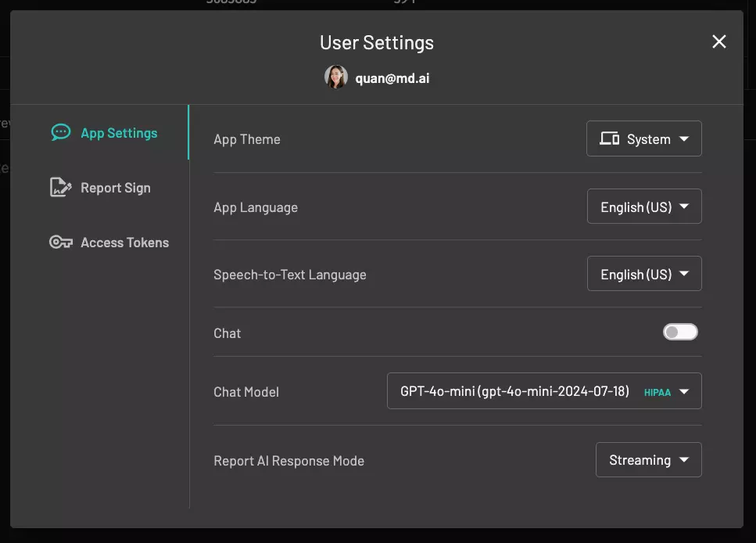Open the App Theme dropdown showing System
The width and height of the screenshot is (756, 543).
[x=643, y=138]
